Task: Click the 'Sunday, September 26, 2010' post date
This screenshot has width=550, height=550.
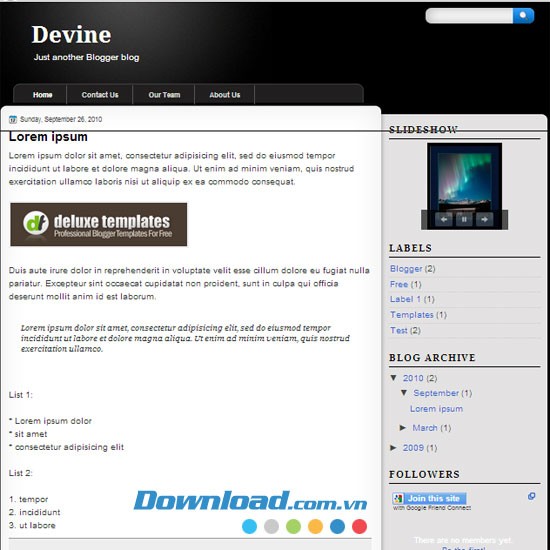Action: click(61, 119)
